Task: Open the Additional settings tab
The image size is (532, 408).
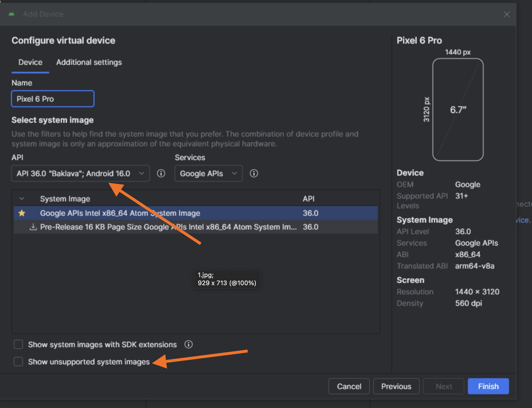Action: coord(89,62)
